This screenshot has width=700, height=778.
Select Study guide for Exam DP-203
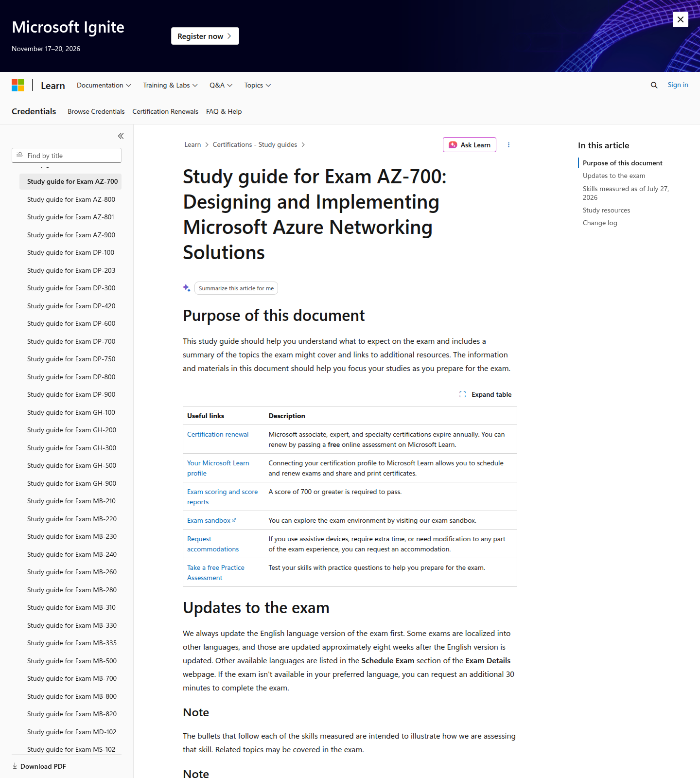click(71, 270)
